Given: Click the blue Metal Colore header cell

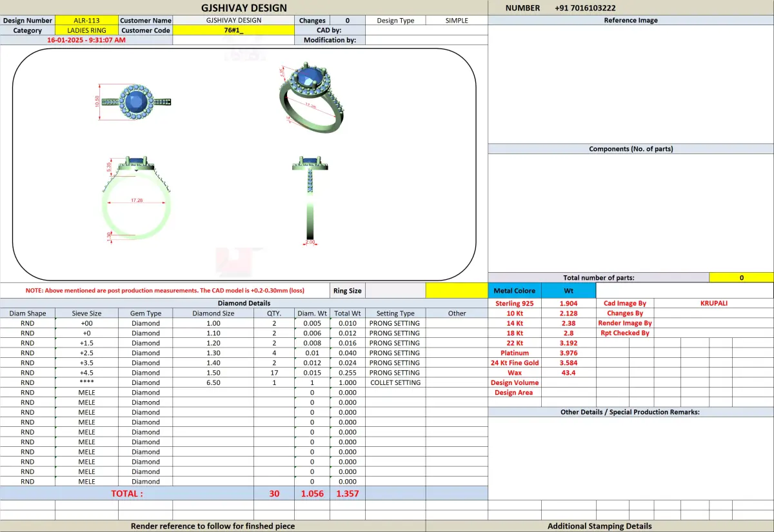Looking at the screenshot, I should [515, 291].
